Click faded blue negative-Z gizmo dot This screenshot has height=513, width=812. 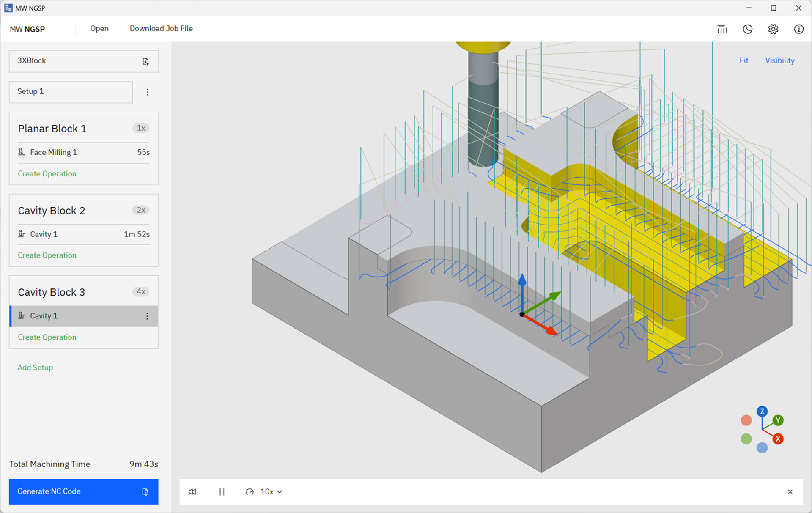(762, 447)
